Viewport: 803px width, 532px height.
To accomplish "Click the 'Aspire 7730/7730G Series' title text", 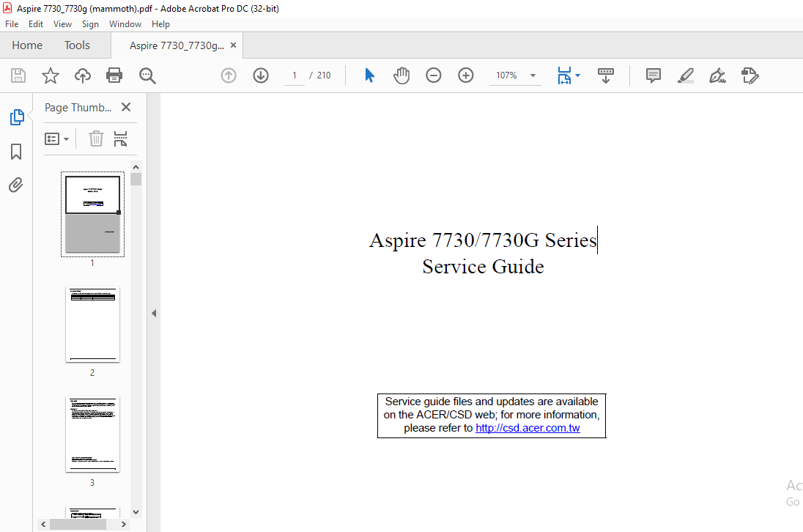I will click(x=483, y=240).
